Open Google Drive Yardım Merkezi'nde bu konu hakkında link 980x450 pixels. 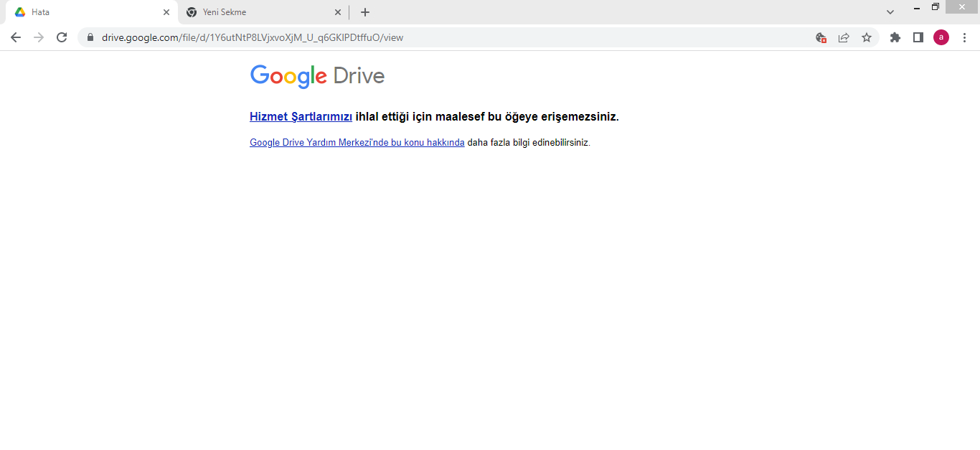pos(357,143)
